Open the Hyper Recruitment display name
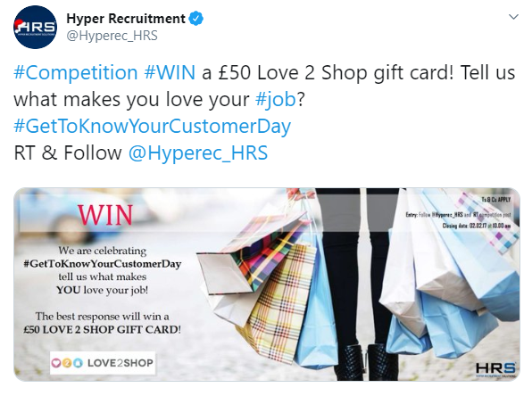Viewport: 532px width, 396px height. point(126,19)
